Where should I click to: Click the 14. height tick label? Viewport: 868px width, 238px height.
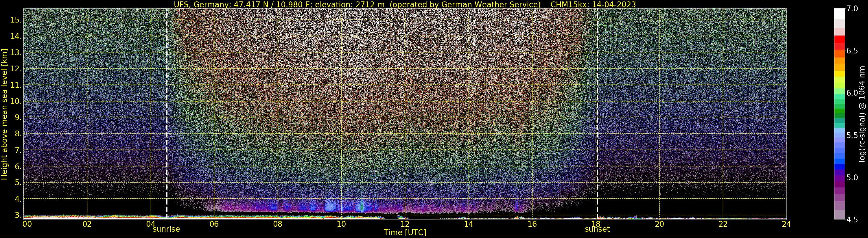click(16, 36)
